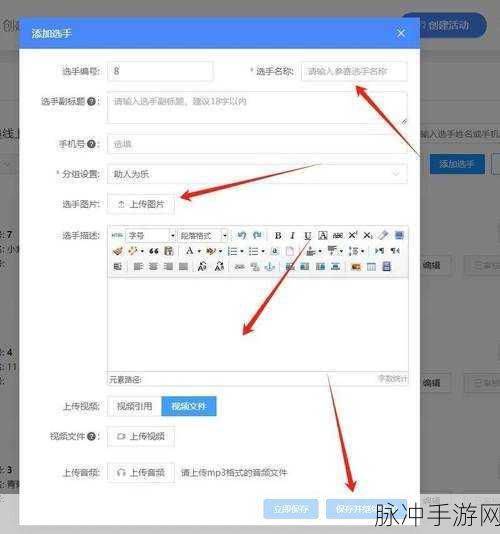Click the 上传音频 upload button
Screen dimensions: 500x534
pyautogui.click(x=141, y=472)
